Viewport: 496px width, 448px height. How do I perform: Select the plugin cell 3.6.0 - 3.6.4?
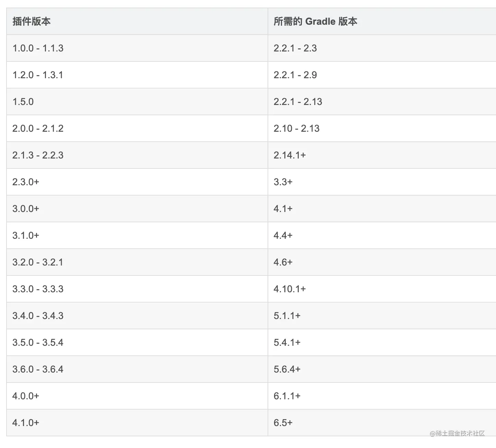click(38, 369)
